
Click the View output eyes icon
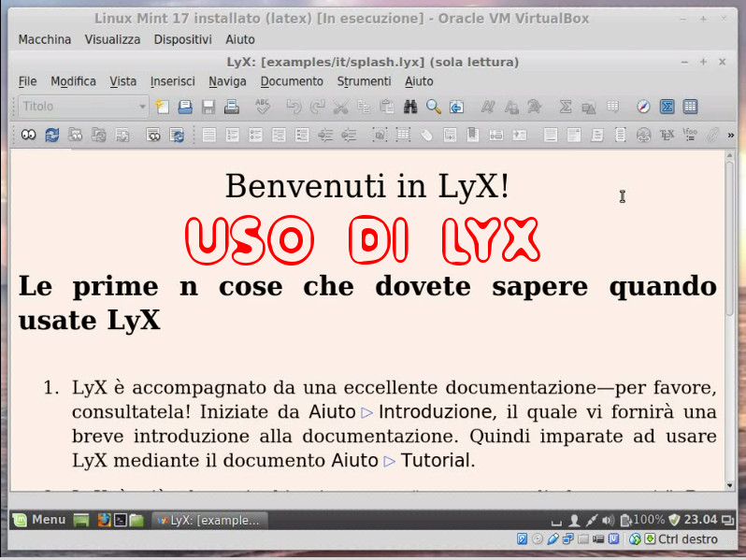(29, 136)
